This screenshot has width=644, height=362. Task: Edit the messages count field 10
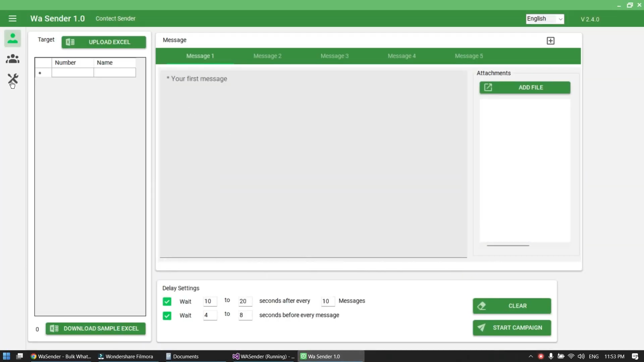(328, 301)
